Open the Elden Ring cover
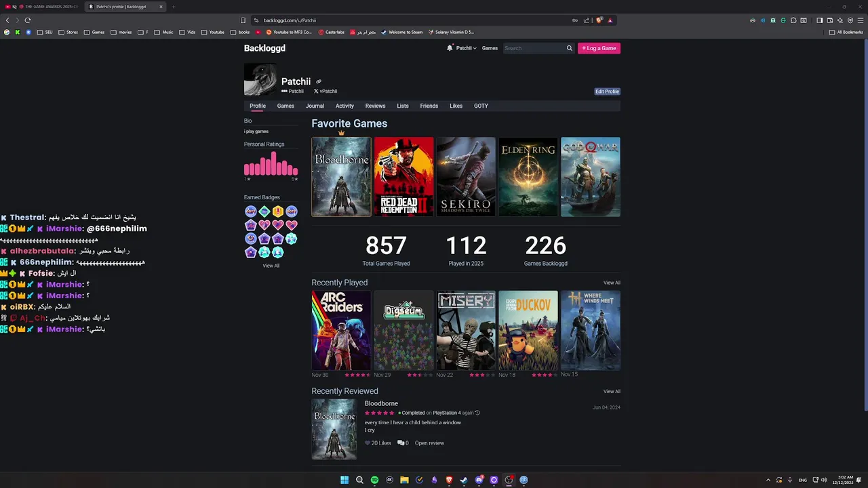Screen dimensions: 868x488 [x=528, y=177]
